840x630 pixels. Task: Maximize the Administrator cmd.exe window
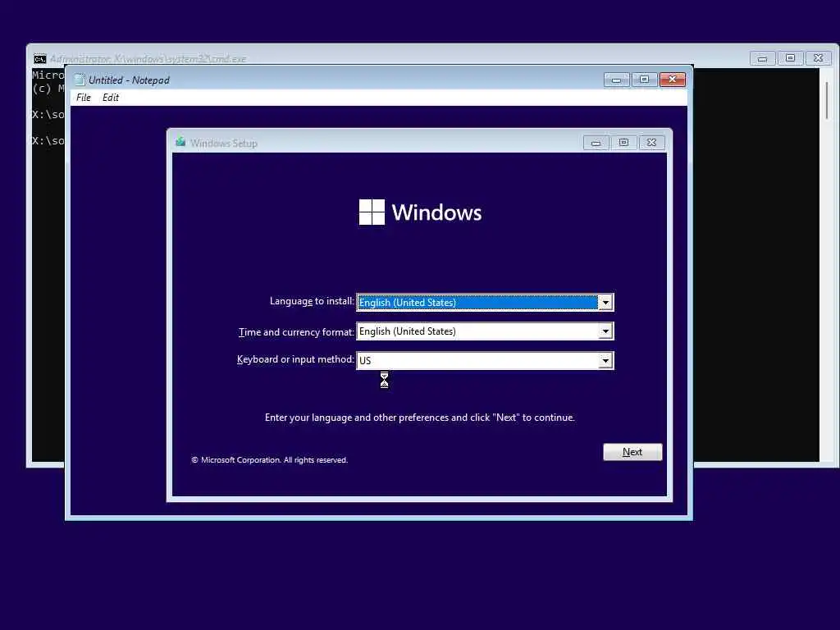[790, 58]
